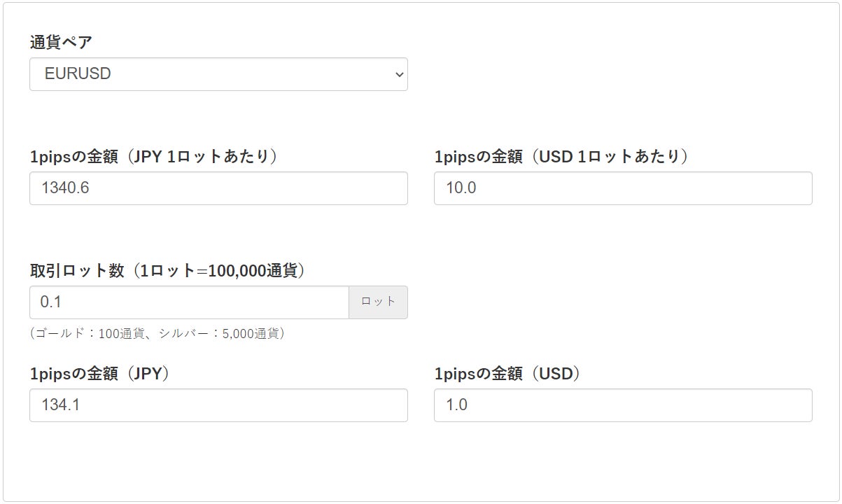Image resolution: width=842 pixels, height=504 pixels.
Task: Click the 1pipsの金額（USD） label above 1.0
Action: [x=507, y=374]
